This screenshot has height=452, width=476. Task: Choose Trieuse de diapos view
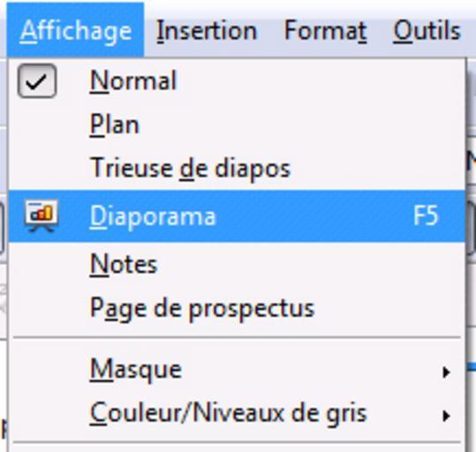(x=237, y=169)
